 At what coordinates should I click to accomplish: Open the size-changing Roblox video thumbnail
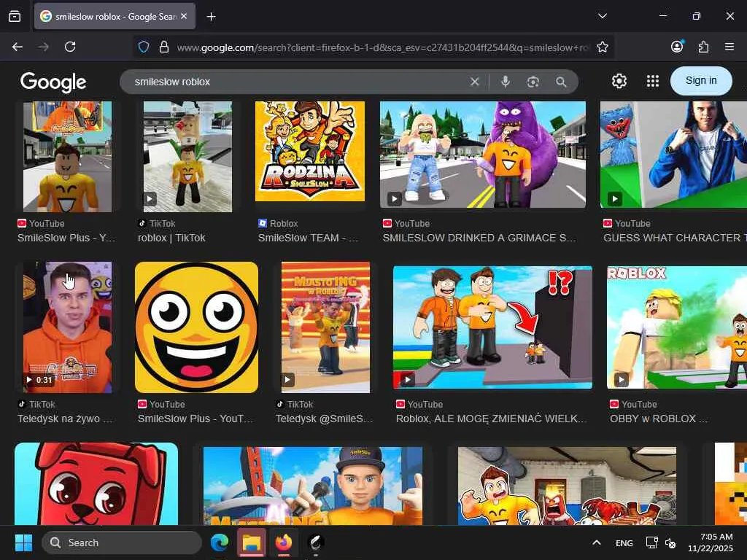[492, 327]
